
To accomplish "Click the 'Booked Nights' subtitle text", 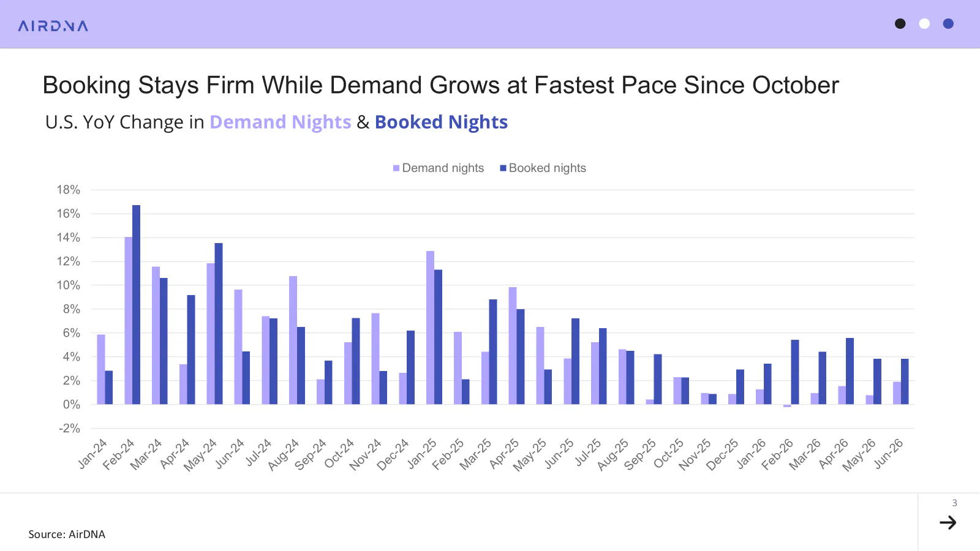I will click(x=441, y=122).
